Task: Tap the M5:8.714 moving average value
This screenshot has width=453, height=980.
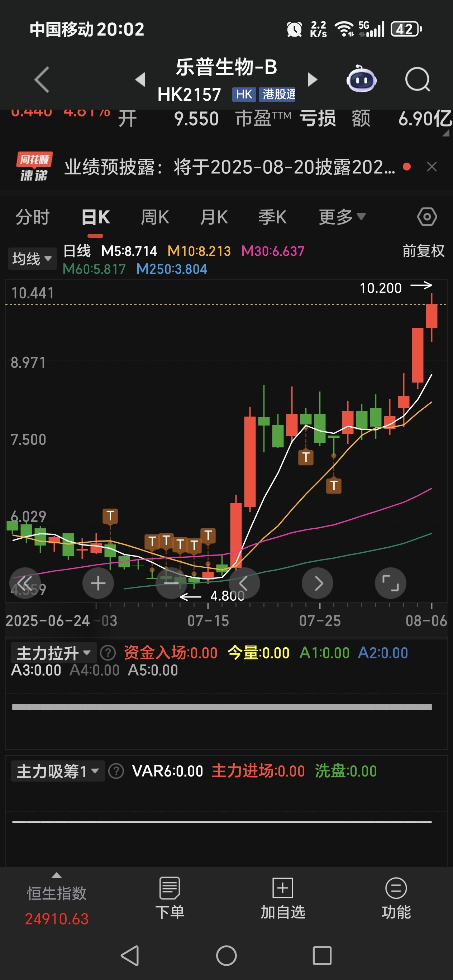Action: [x=129, y=251]
